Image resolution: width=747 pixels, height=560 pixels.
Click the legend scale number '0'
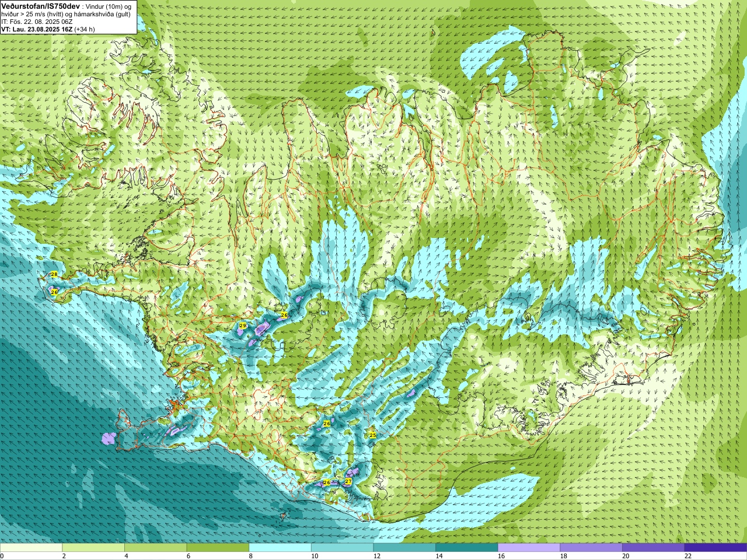[x=2, y=556]
